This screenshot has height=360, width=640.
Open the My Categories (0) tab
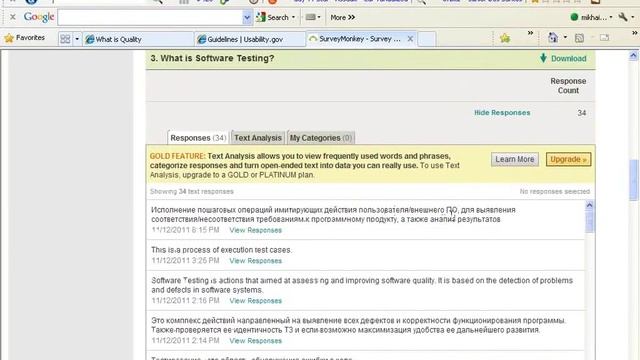[x=321, y=138]
